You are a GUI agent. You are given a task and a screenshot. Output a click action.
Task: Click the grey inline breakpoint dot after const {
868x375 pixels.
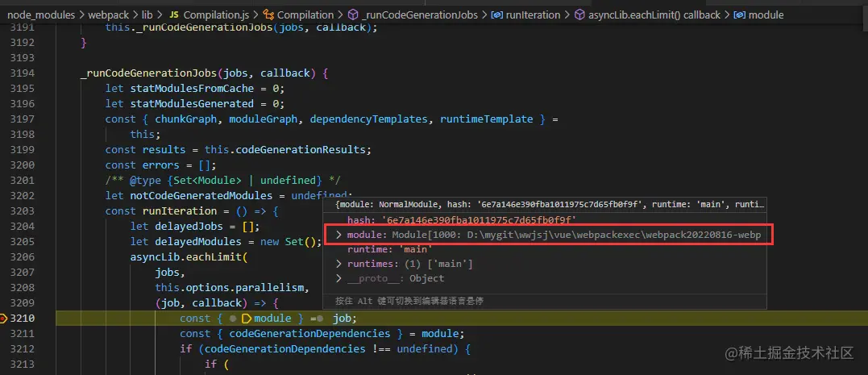click(x=233, y=319)
